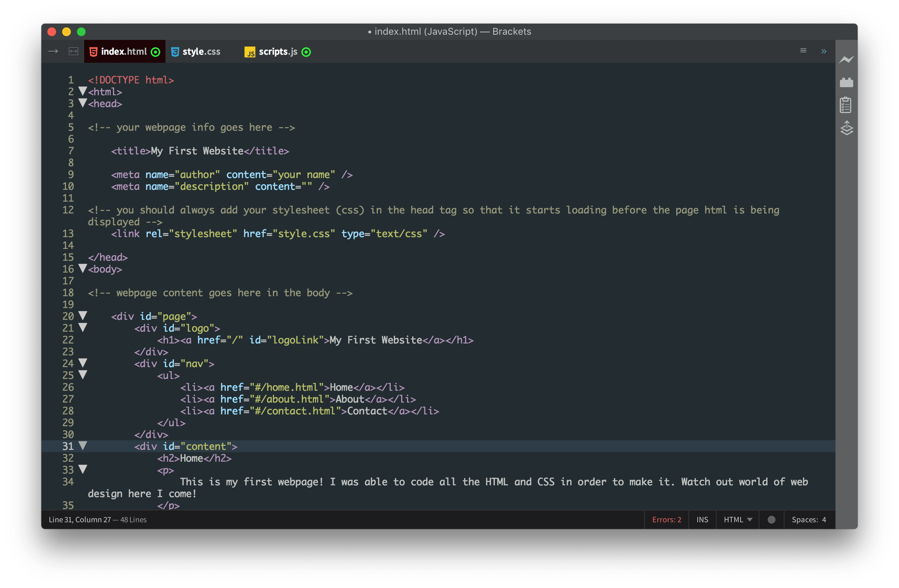Viewport: 899px width, 588px height.
Task: Collapse the body tag fold triangle
Action: [83, 268]
